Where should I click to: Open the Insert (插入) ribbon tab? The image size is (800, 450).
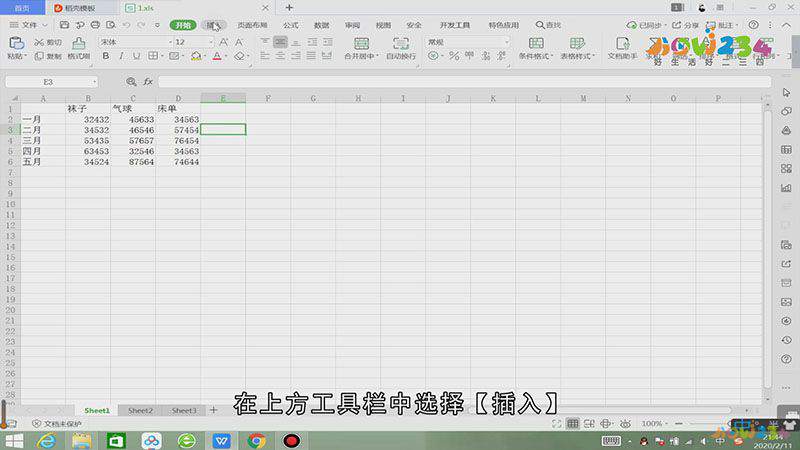pos(213,25)
